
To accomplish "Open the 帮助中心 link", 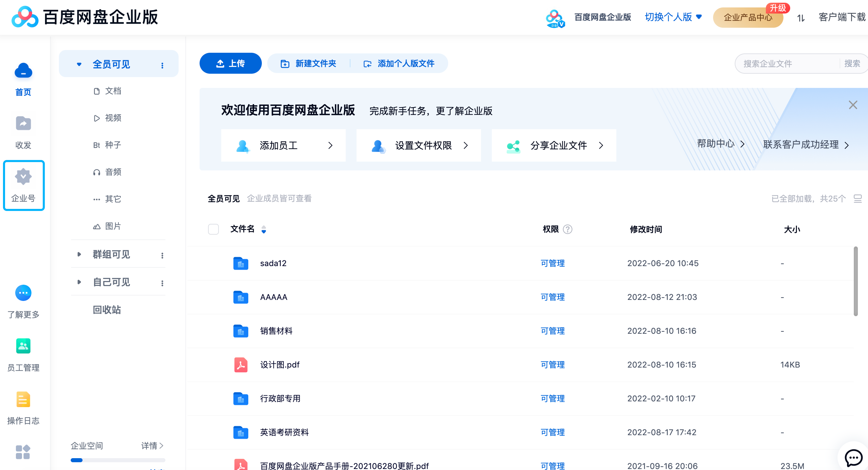I will (721, 144).
